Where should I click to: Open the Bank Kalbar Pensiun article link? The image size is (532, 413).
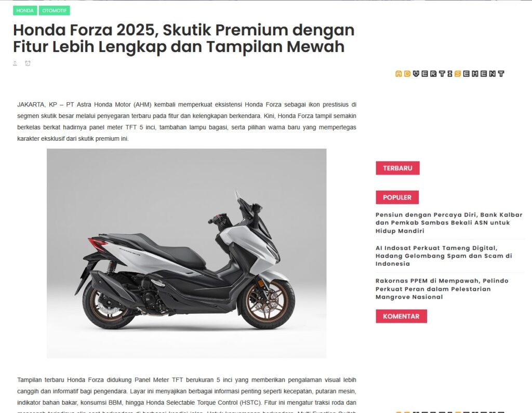448,223
